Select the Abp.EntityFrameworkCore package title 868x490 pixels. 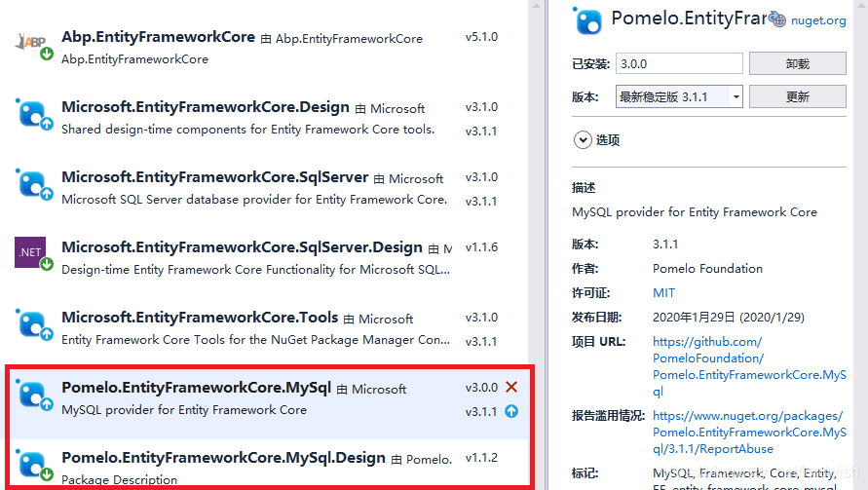click(159, 37)
